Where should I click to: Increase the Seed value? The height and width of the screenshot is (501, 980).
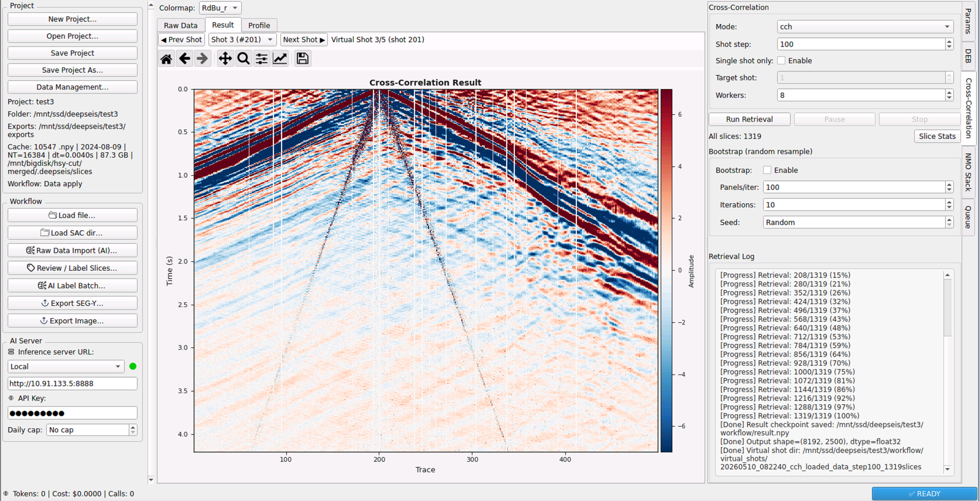click(x=949, y=219)
